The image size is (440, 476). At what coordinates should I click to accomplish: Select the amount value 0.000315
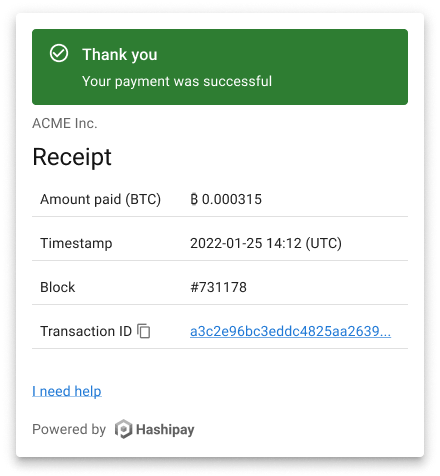pyautogui.click(x=232, y=199)
